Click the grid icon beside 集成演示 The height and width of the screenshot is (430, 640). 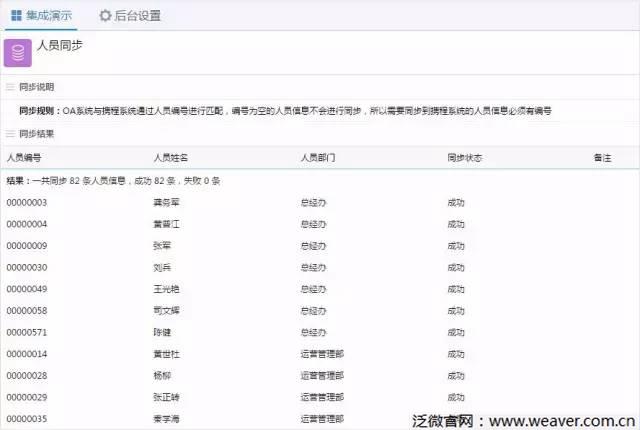pos(16,16)
